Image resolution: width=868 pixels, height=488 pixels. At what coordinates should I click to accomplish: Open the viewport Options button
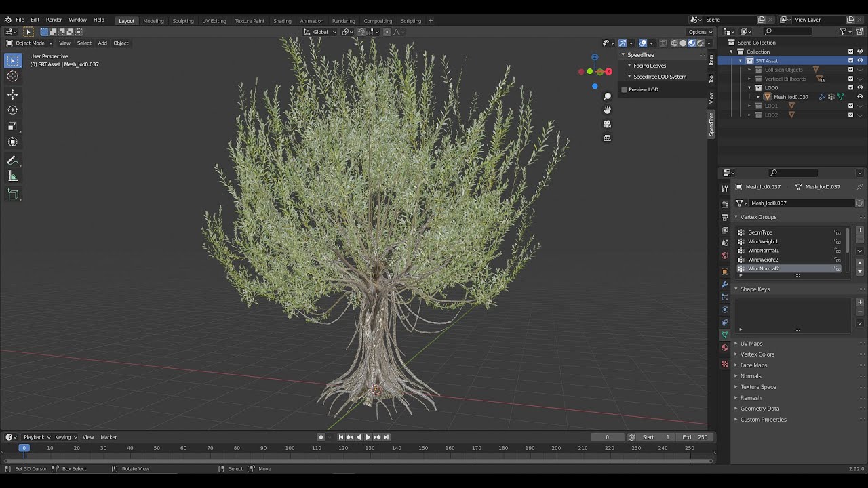pyautogui.click(x=699, y=31)
